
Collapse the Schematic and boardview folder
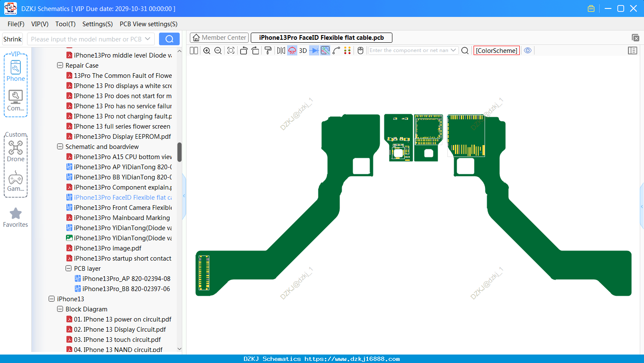60,147
